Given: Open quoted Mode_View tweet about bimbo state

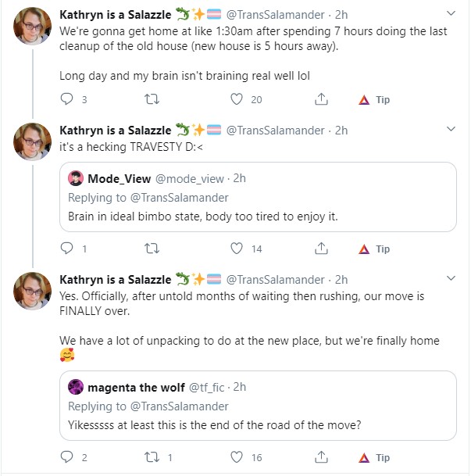Looking at the screenshot, I should pos(258,197).
